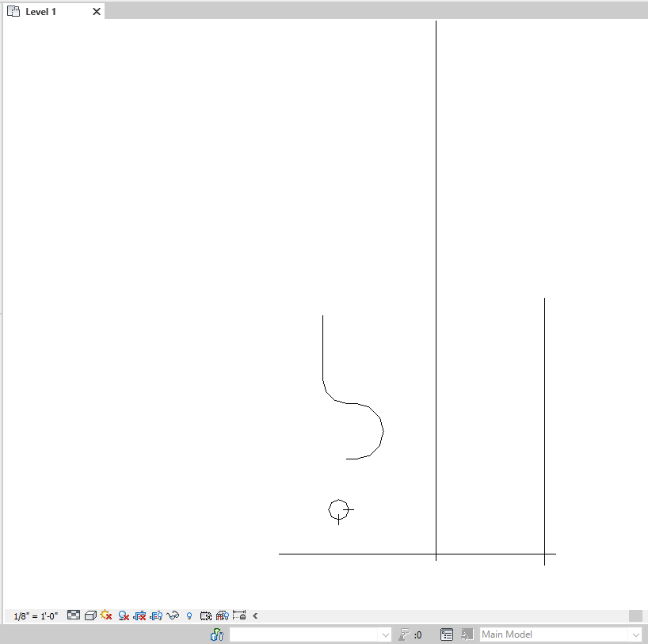This screenshot has height=644, width=648.
Task: Collapse the view control bar chevron
Action: 255,615
